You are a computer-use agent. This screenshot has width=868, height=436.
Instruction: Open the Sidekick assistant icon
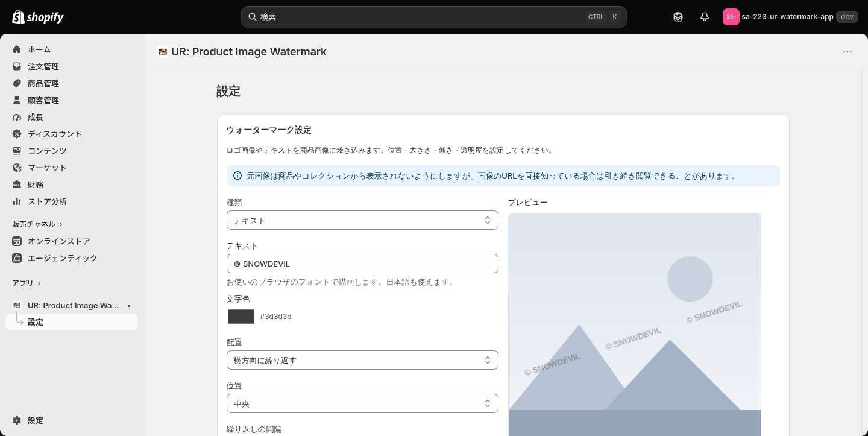click(678, 17)
